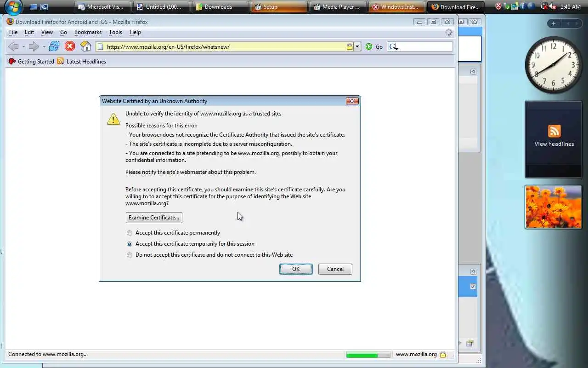588x368 pixels.
Task: Reload the page with the Refresh icon
Action: [54, 46]
